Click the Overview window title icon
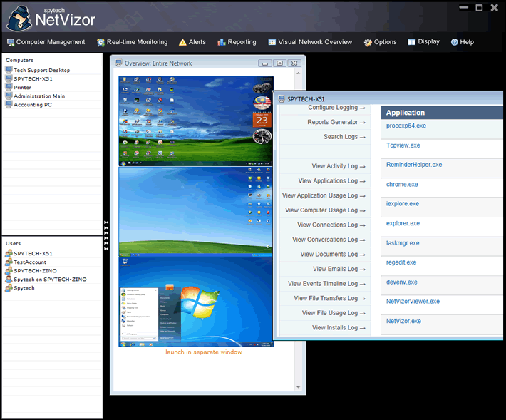This screenshot has width=506, height=420. coord(119,63)
